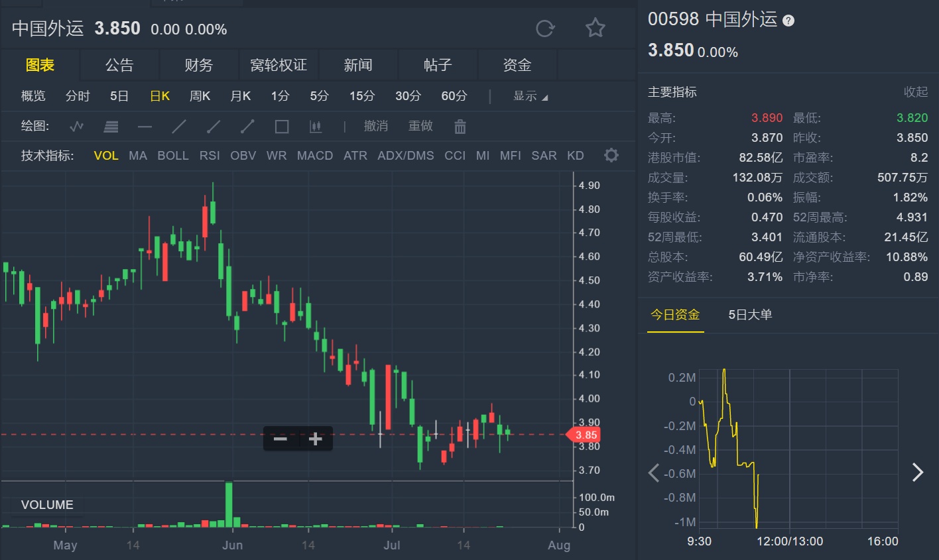Click the help question mark icon
The height and width of the screenshot is (560, 939).
[x=788, y=21]
